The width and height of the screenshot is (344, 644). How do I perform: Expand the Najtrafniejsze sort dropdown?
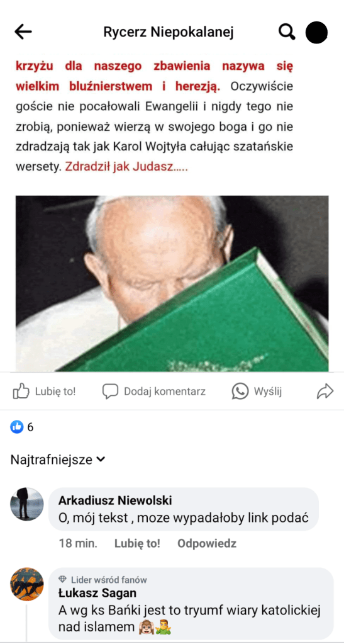point(58,460)
